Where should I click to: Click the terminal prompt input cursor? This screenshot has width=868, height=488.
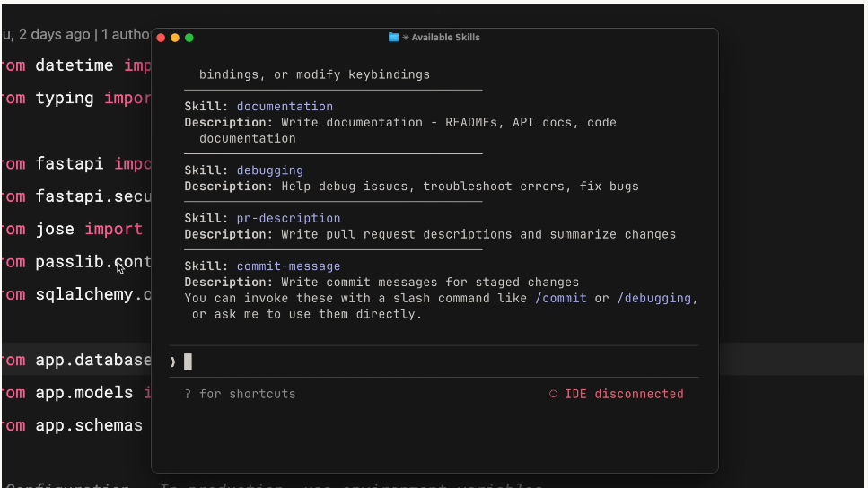pyautogui.click(x=189, y=362)
